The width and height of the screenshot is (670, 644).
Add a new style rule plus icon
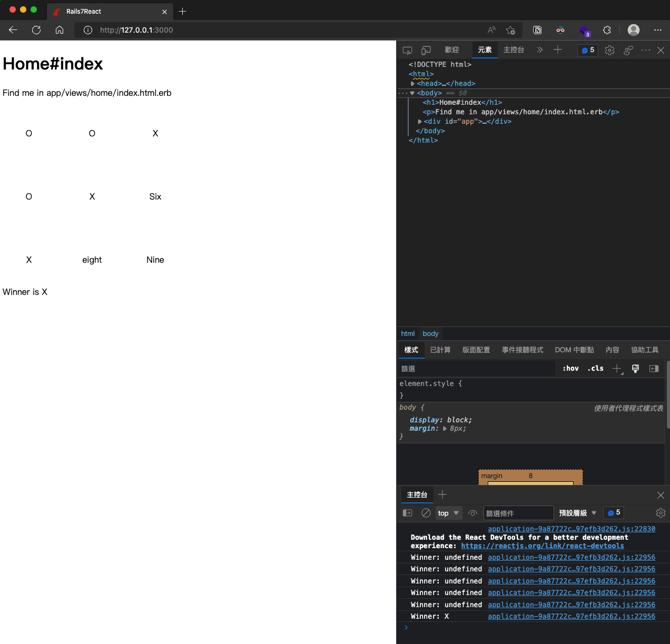click(x=617, y=369)
